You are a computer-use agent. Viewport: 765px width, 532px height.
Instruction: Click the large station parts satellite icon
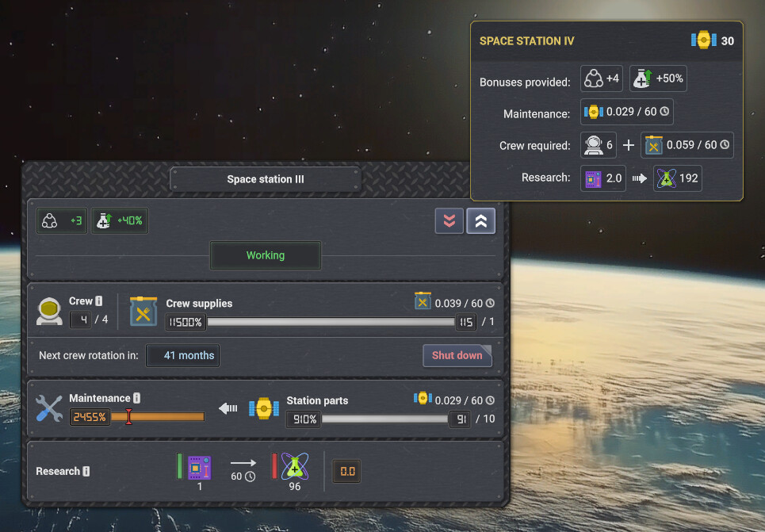pos(264,408)
